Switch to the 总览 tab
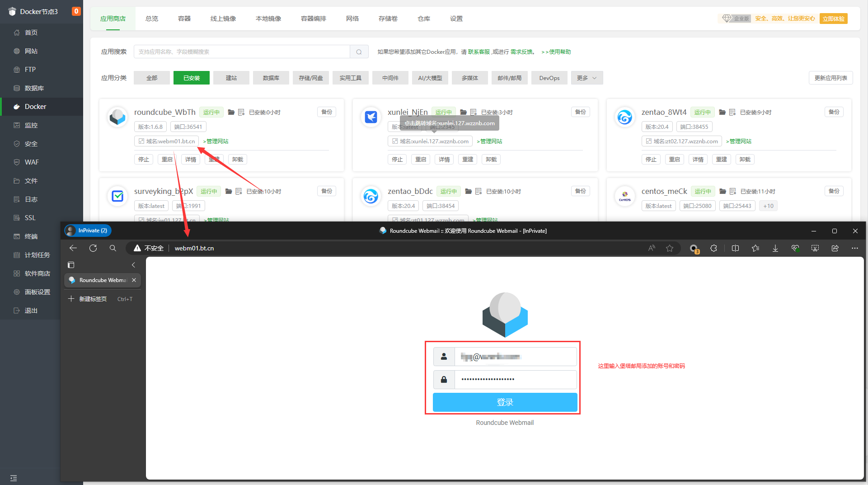The width and height of the screenshot is (868, 485). tap(152, 19)
